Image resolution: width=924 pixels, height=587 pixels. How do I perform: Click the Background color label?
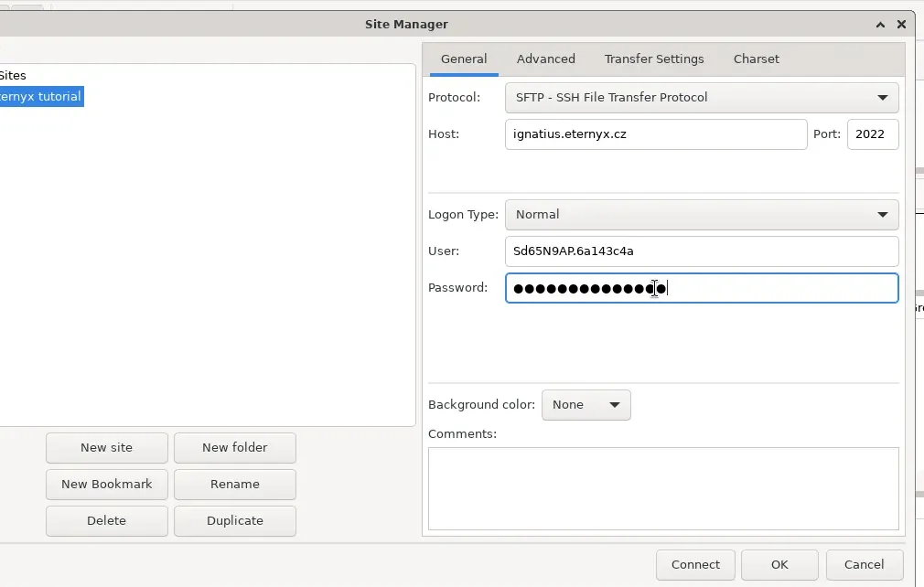tap(481, 405)
